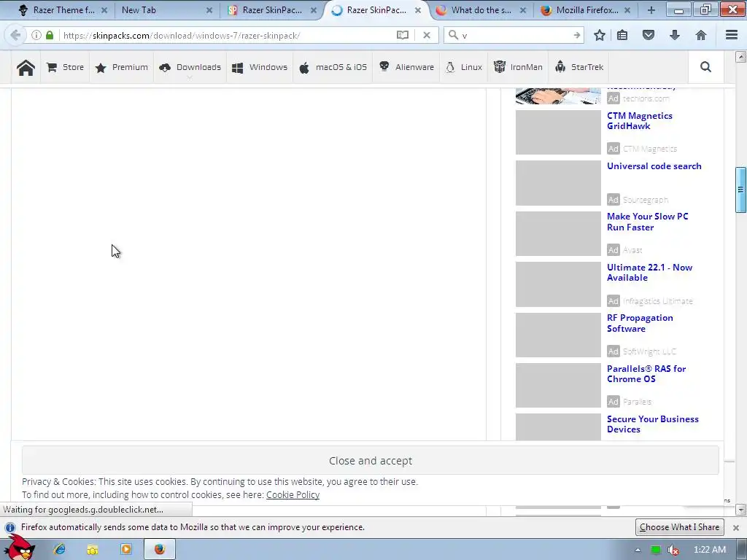747x560 pixels.
Task: Focus the skinpacks.com URL address field
Action: (226, 35)
